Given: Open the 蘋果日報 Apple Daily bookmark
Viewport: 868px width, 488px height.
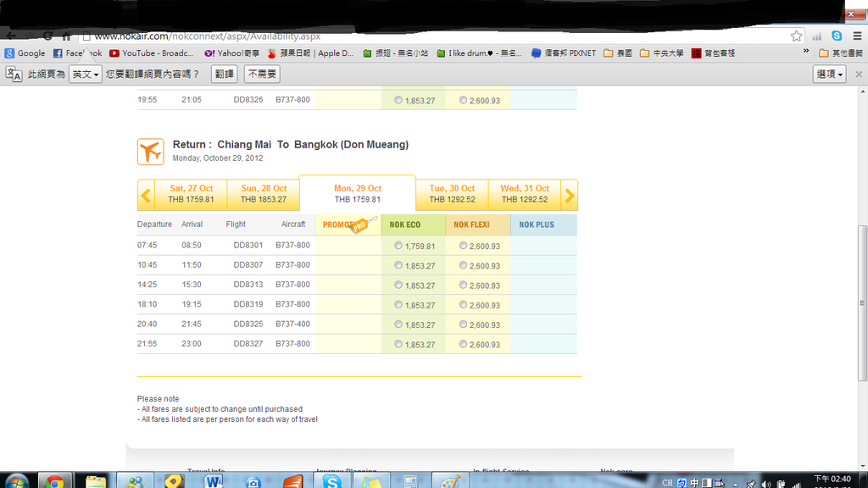Looking at the screenshot, I should coord(310,53).
